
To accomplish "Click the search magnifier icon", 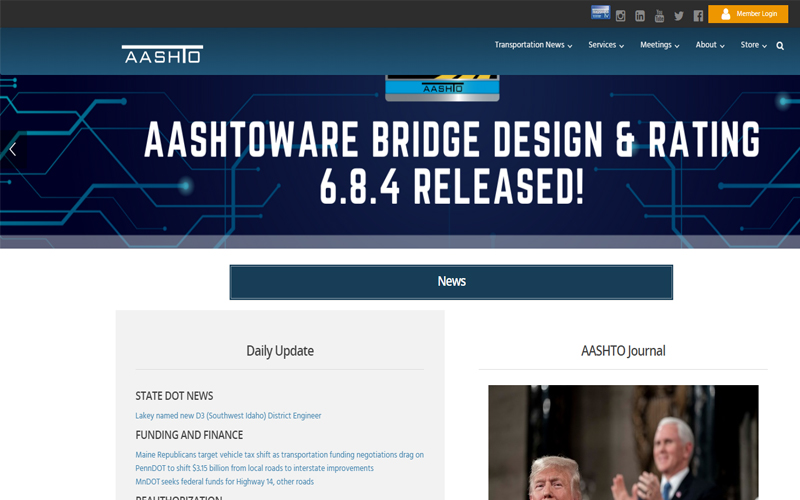I will point(780,46).
